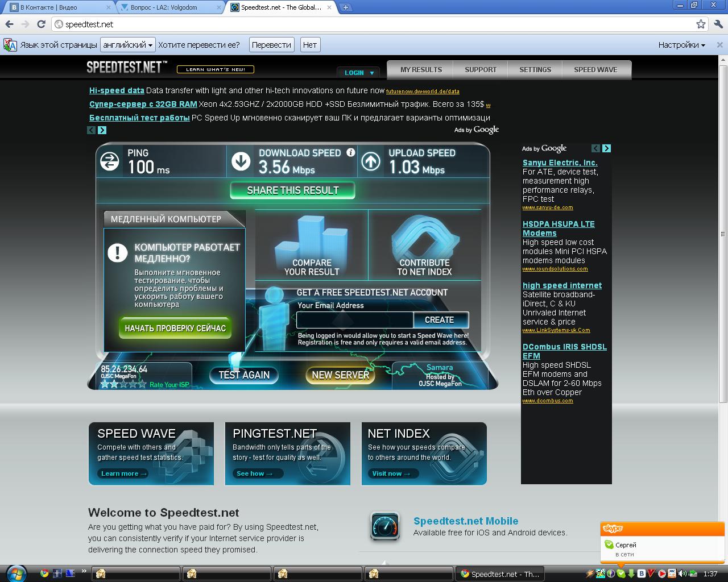728x582 pixels.
Task: Show next sidebar Google ads
Action: pyautogui.click(x=606, y=148)
